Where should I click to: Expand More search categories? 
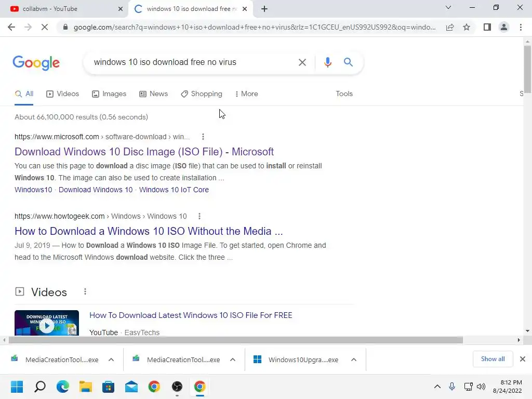247,94
